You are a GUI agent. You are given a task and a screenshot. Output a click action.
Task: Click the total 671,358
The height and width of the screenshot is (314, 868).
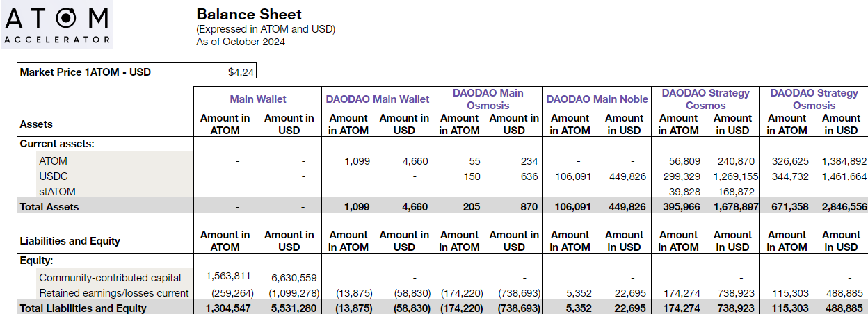point(789,206)
